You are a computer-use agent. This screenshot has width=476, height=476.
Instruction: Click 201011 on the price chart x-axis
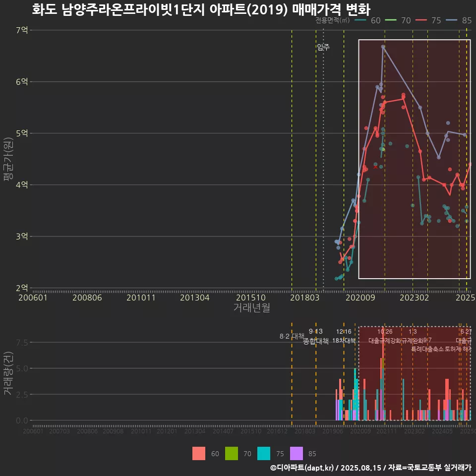(x=141, y=297)
